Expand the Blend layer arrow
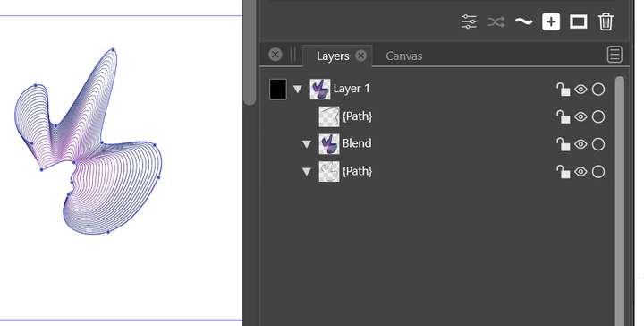This screenshot has width=644, height=326. [307, 144]
